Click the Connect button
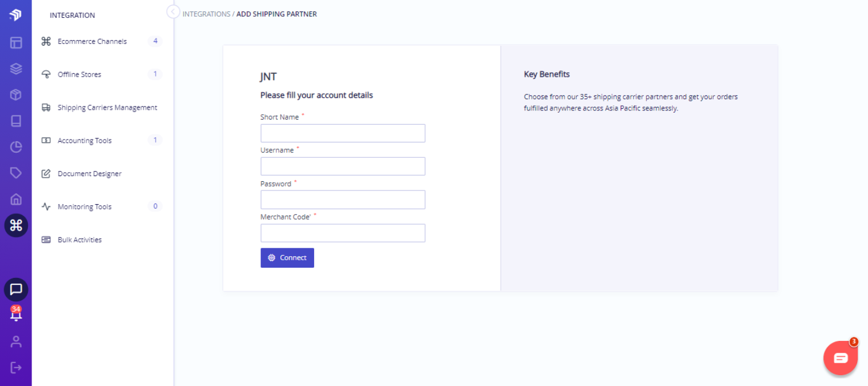Image resolution: width=868 pixels, height=386 pixels. tap(287, 258)
